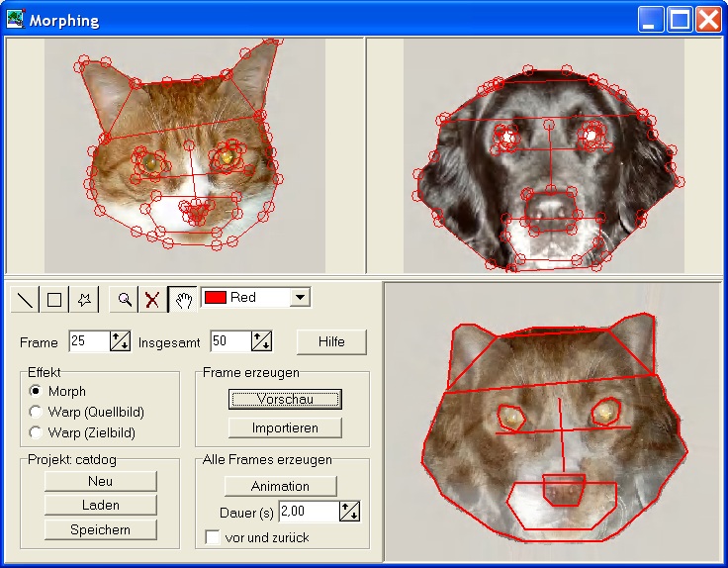Select the line drawing tool

pos(25,299)
